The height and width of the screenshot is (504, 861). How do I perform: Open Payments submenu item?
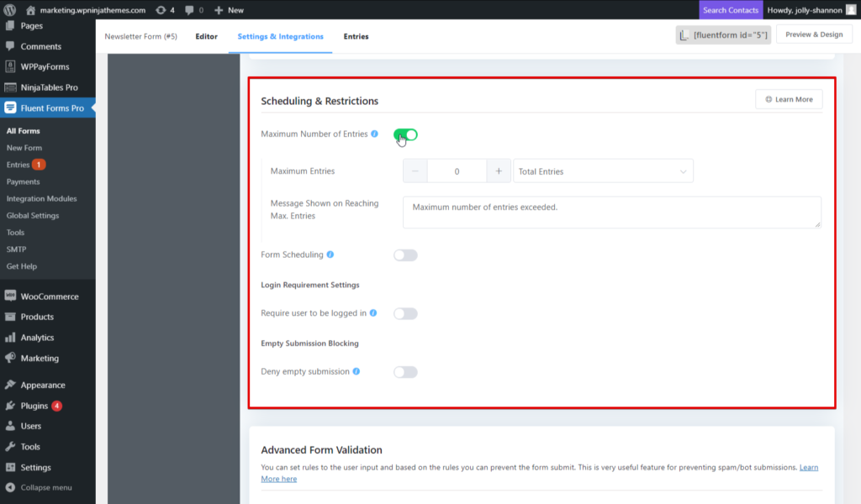[x=23, y=181]
